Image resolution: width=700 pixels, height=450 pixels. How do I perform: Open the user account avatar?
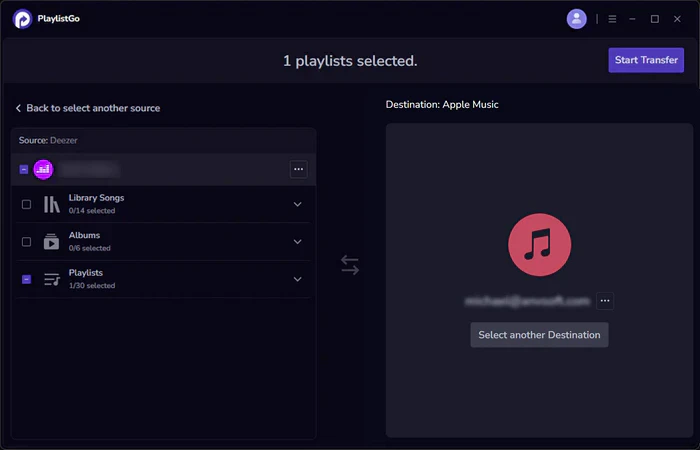[x=576, y=19]
